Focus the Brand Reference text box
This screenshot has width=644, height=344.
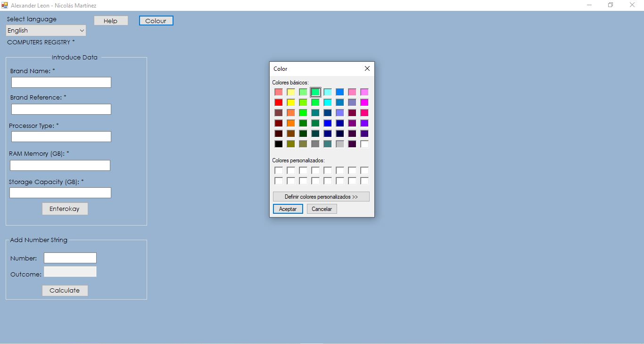[61, 109]
